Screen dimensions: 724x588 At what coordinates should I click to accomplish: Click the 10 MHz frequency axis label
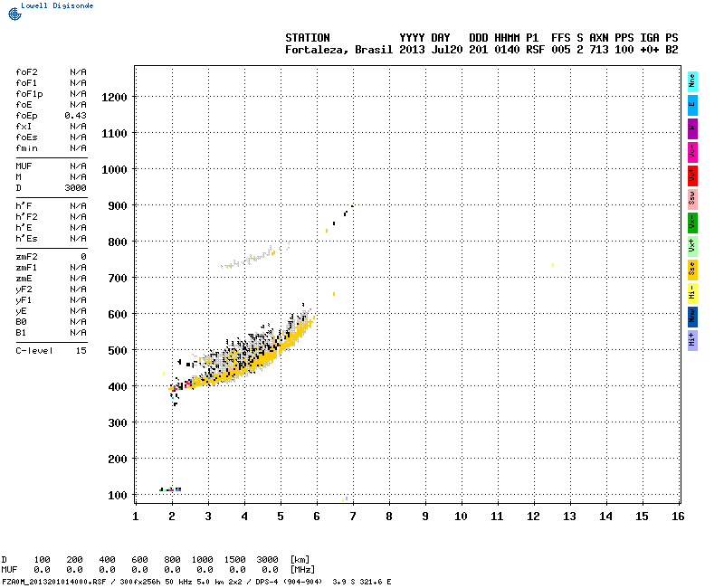click(x=461, y=516)
